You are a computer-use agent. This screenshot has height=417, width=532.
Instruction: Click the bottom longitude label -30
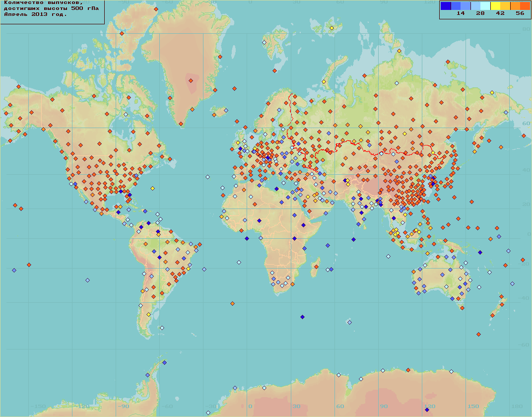[211, 407]
